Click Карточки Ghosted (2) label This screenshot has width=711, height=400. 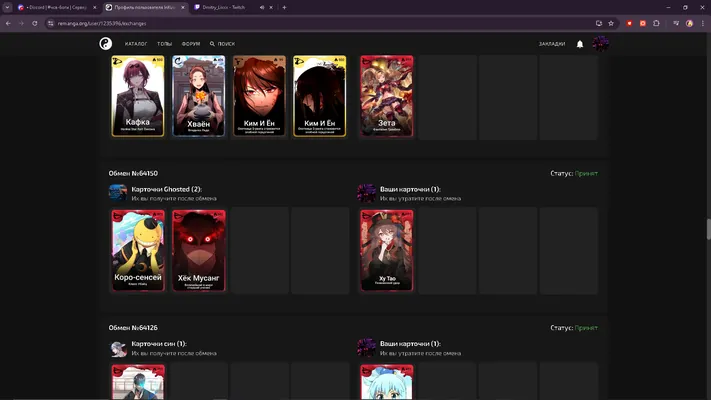click(x=166, y=189)
